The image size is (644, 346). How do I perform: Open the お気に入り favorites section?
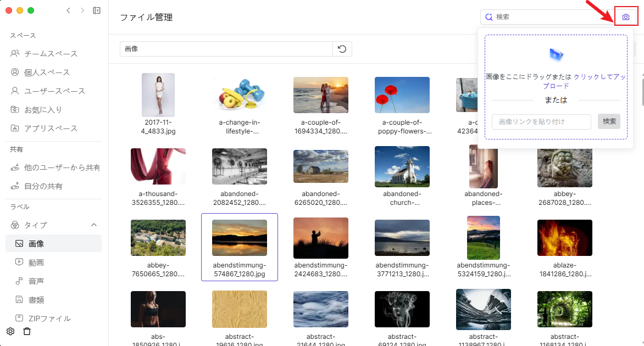click(43, 110)
